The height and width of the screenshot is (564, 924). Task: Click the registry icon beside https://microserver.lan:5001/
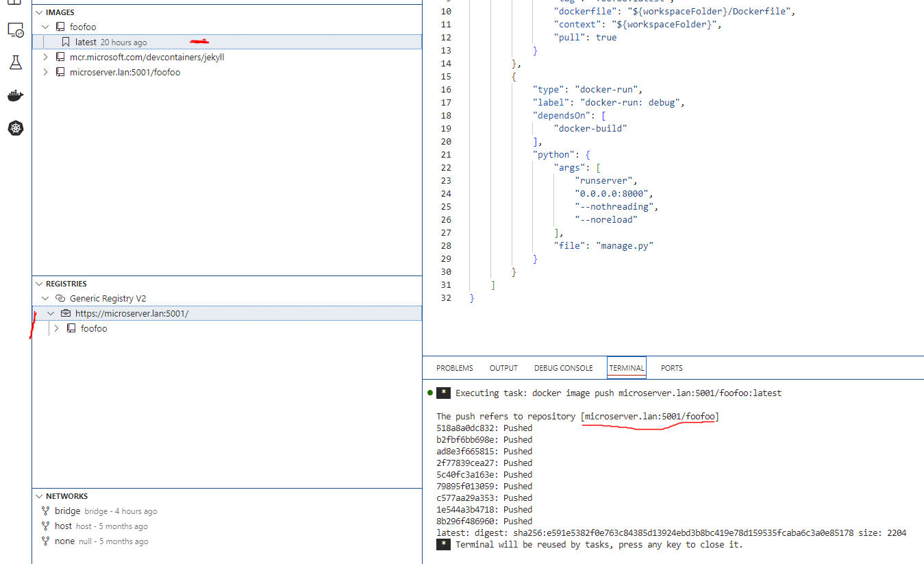coord(66,314)
